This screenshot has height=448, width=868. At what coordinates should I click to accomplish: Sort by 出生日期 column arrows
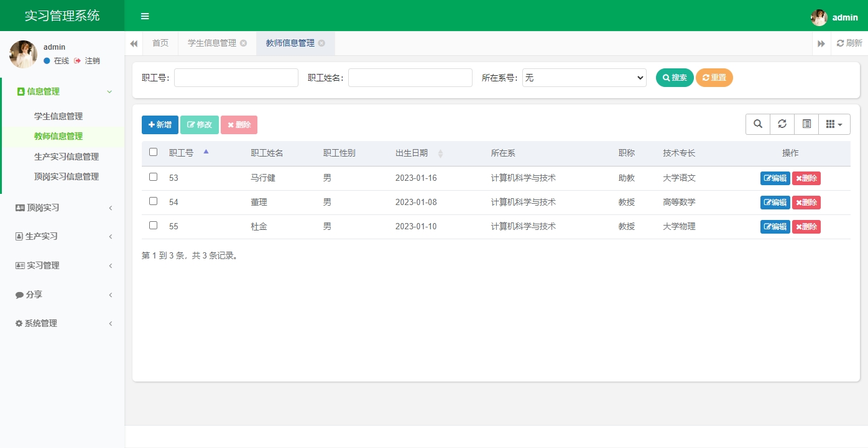(440, 153)
